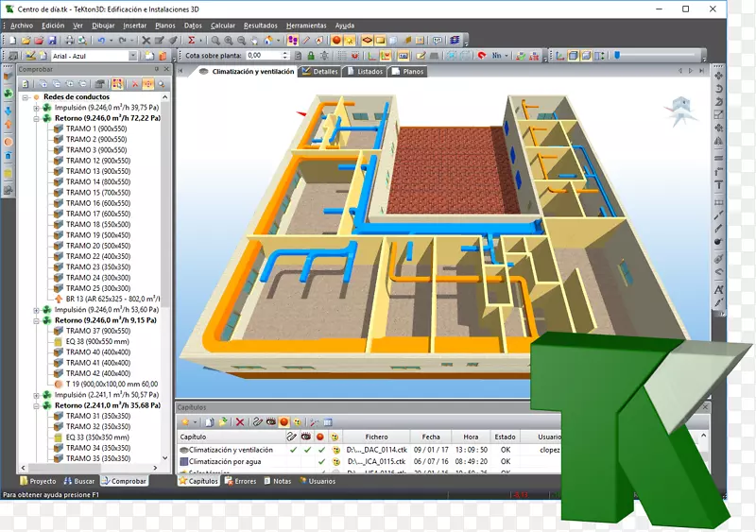Collapse the Retorno 72,22 Pa tree node
Image resolution: width=756 pixels, height=532 pixels.
36,118
